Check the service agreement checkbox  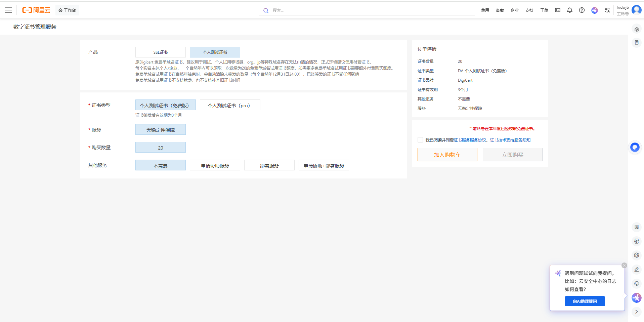(x=420, y=140)
